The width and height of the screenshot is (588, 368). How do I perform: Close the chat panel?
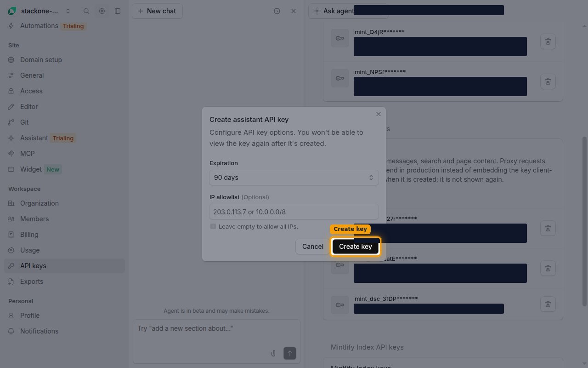point(294,11)
